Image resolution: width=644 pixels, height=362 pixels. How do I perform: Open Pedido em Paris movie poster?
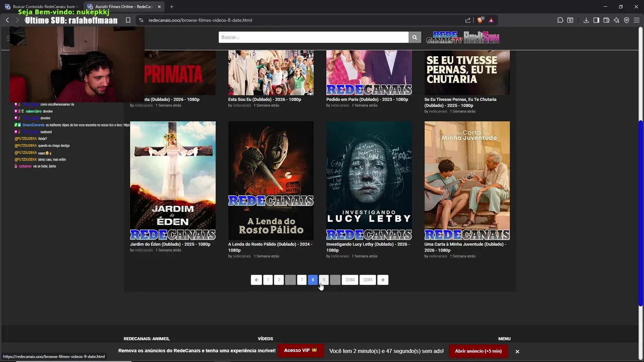[369, 73]
